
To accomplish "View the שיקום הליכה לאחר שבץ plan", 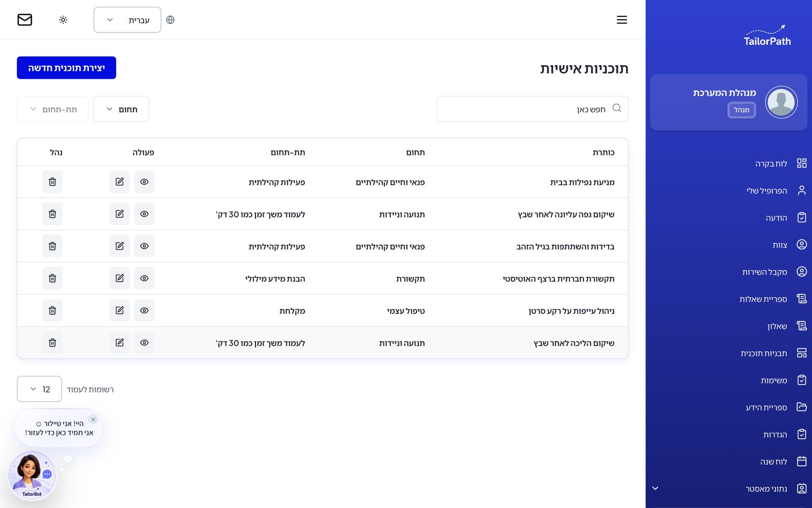I will 144,342.
